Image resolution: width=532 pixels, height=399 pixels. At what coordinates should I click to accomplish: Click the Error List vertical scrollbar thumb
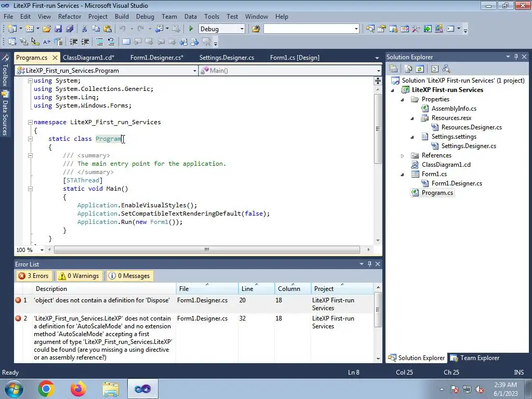point(378,310)
